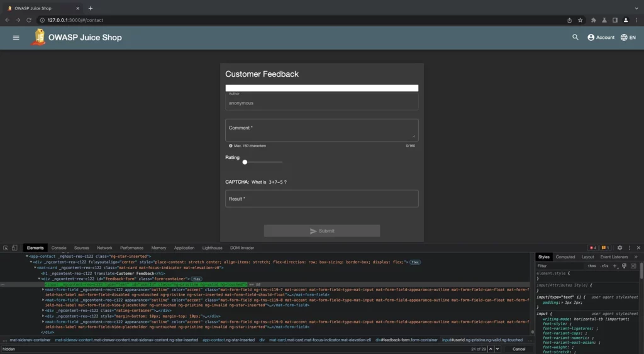Screen dimensions: 644x354
Task: Toggle the .cls element classes button
Action: coord(604,266)
